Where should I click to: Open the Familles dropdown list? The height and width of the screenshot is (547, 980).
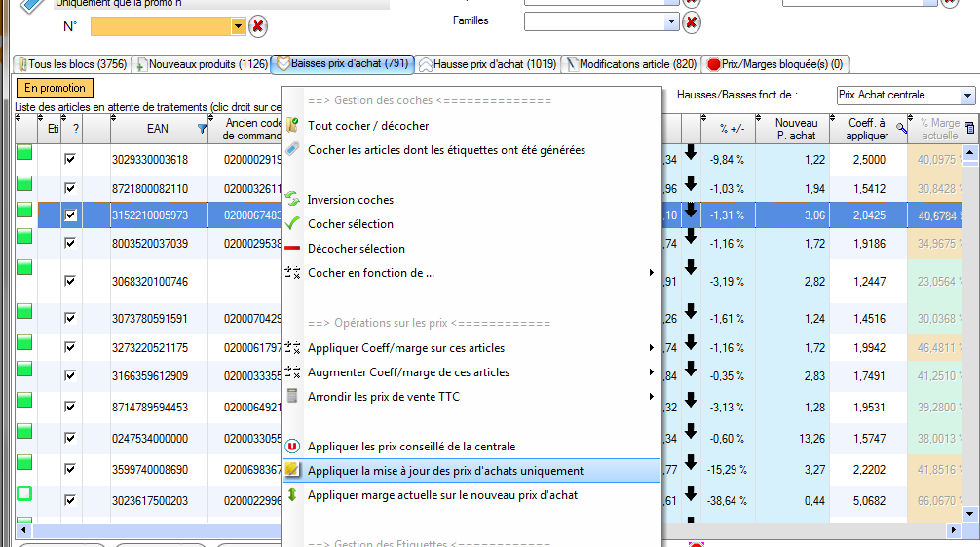point(671,21)
